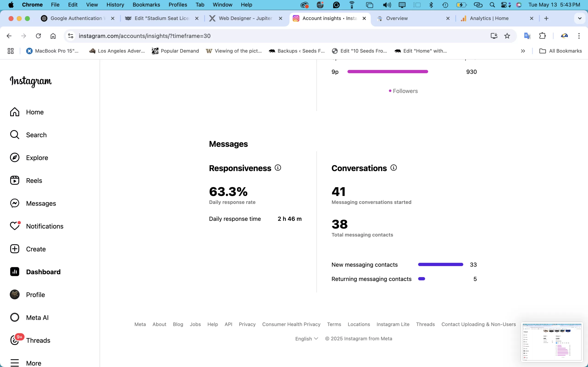The height and width of the screenshot is (367, 588).
Task: Expand the English language dropdown
Action: pyautogui.click(x=306, y=339)
